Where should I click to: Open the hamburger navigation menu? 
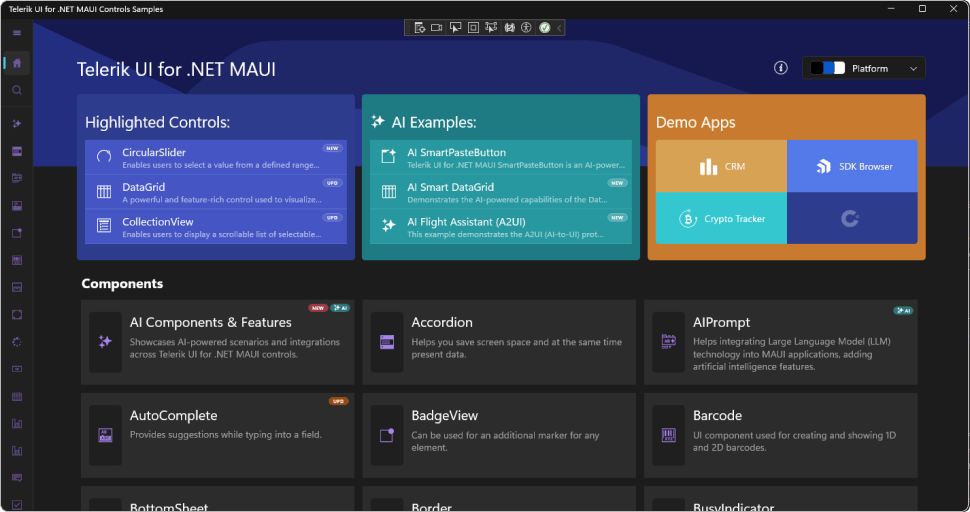pos(17,33)
